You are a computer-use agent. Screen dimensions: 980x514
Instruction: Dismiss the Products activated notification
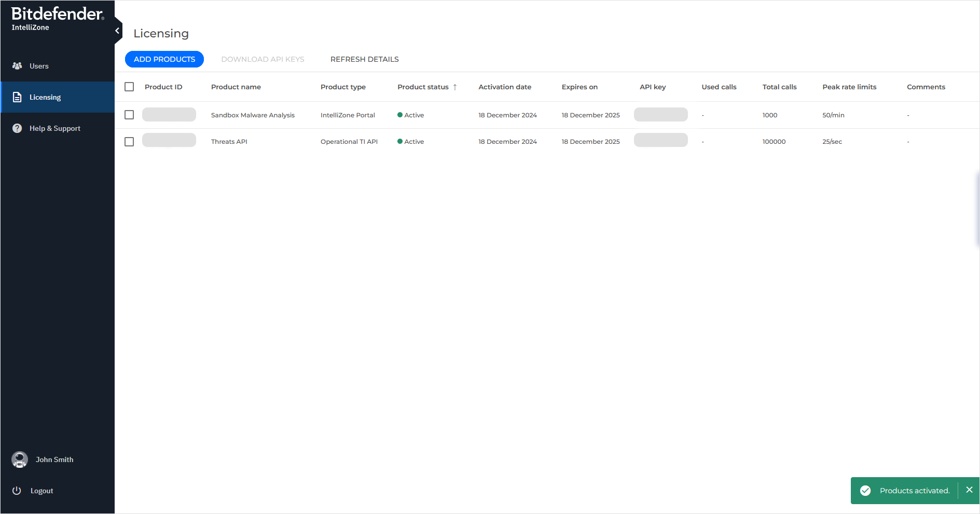click(969, 490)
